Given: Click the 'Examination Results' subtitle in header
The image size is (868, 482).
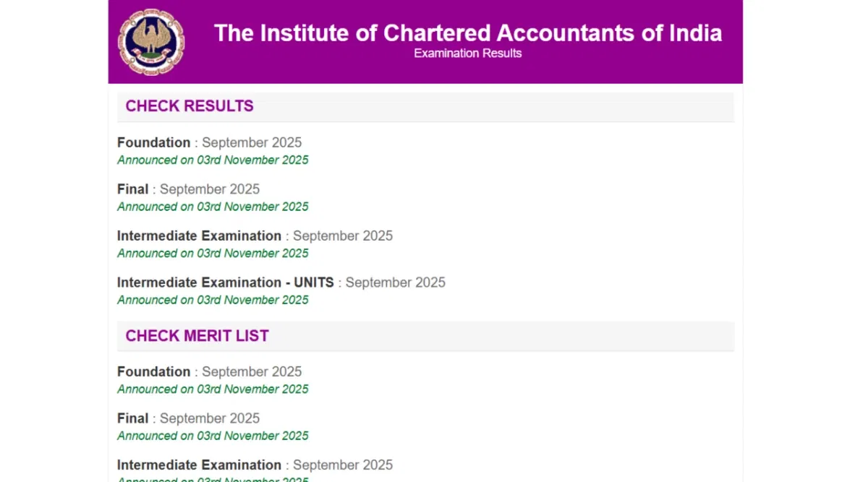Looking at the screenshot, I should [x=467, y=53].
